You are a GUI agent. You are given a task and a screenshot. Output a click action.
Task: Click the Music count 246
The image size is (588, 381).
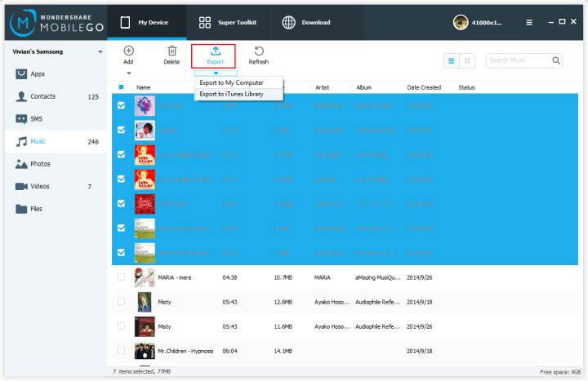tap(93, 142)
